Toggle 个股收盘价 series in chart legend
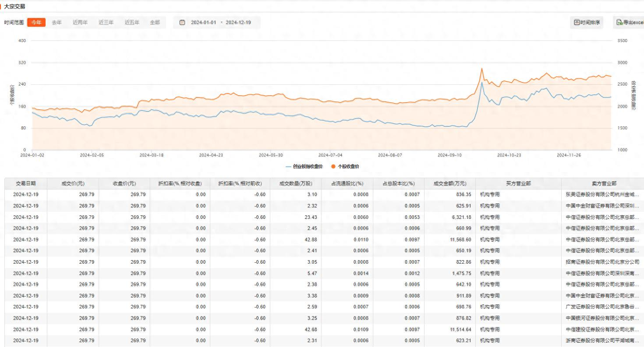The width and height of the screenshot is (644, 347). pos(348,167)
